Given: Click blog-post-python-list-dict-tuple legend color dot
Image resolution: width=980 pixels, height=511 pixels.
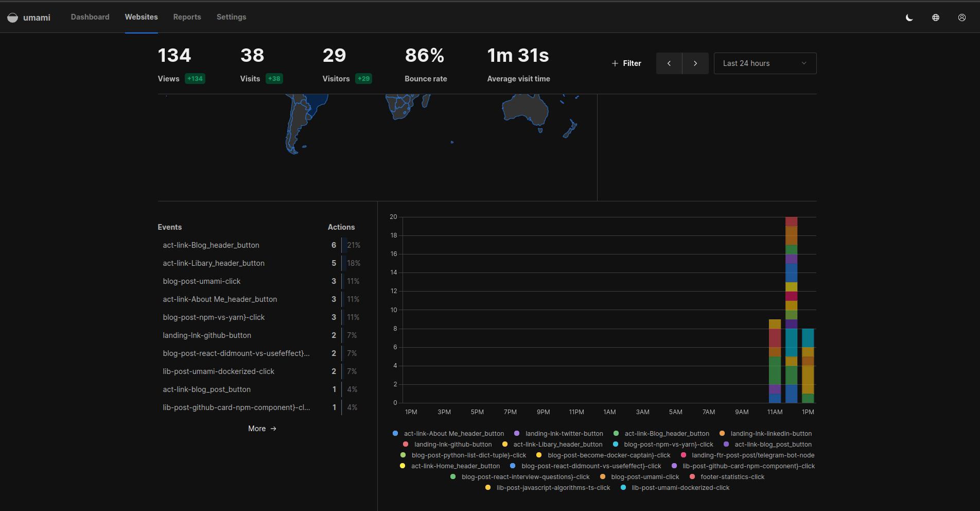Looking at the screenshot, I should pyautogui.click(x=403, y=455).
